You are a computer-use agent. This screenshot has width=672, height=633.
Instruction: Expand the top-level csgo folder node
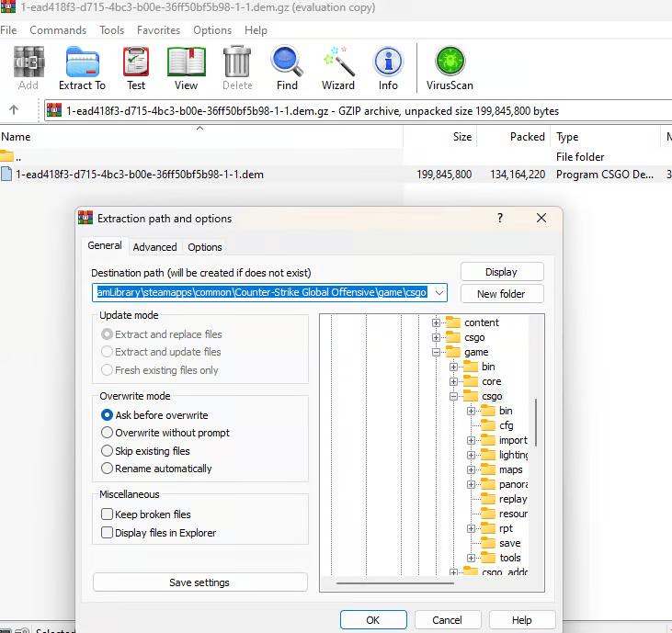(x=436, y=337)
